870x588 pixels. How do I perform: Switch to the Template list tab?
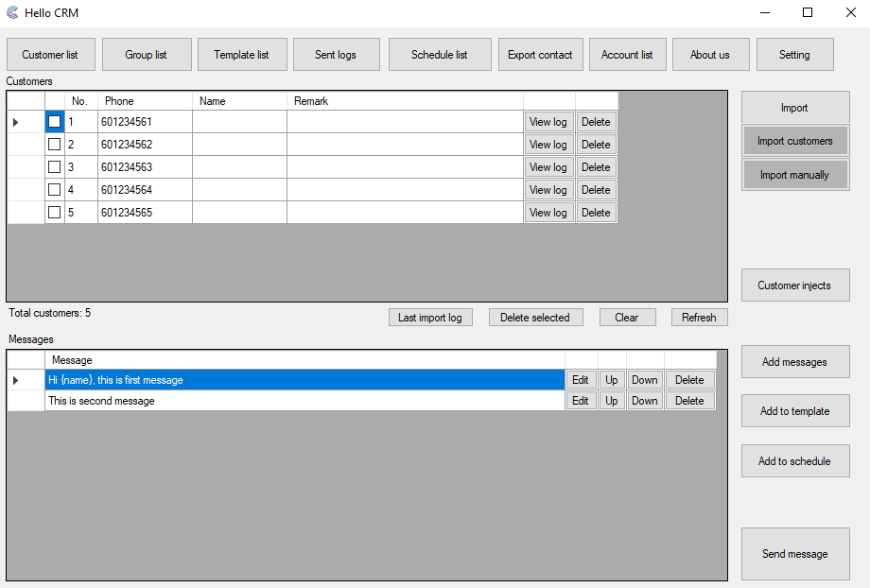click(x=241, y=55)
